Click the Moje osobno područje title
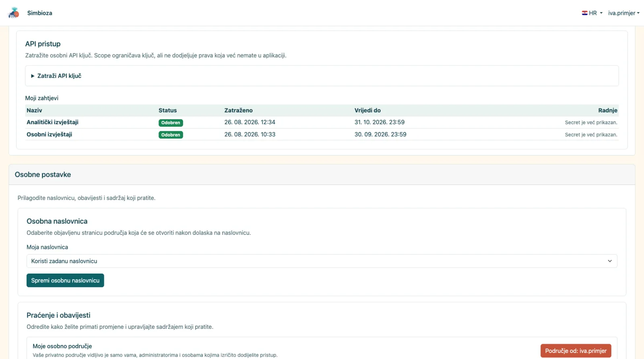 [x=62, y=346]
